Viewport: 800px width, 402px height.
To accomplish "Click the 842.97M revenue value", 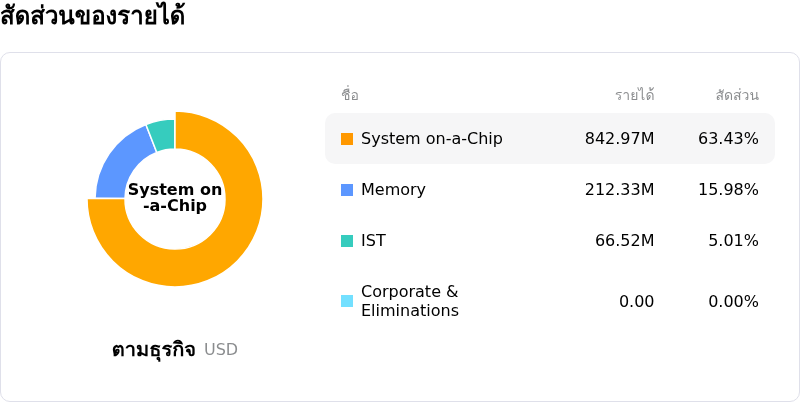I will pos(619,139).
